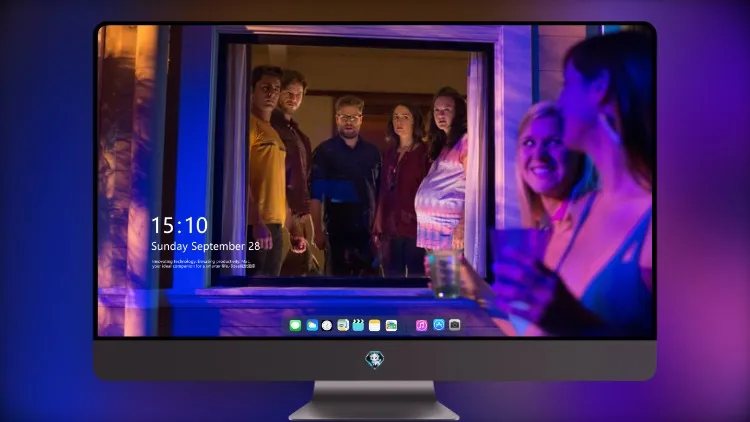750x422 pixels.
Task: Open the Maps app in the dock
Action: click(x=342, y=325)
